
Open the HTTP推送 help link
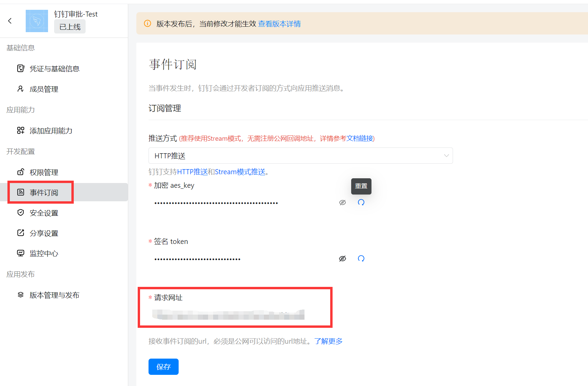pos(193,172)
